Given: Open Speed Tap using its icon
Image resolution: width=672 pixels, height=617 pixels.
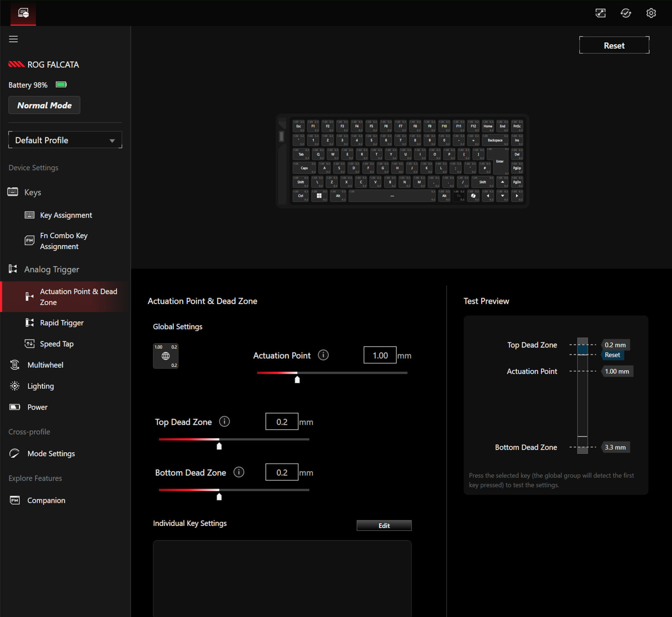Looking at the screenshot, I should click(x=30, y=344).
